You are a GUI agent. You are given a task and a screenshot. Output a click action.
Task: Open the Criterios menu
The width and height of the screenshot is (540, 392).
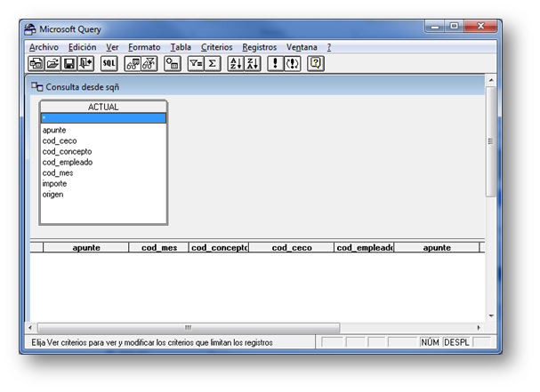click(x=216, y=47)
